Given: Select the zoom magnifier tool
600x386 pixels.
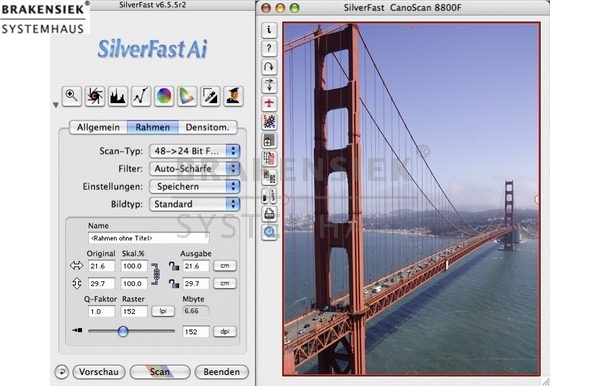Looking at the screenshot, I should click(x=72, y=96).
